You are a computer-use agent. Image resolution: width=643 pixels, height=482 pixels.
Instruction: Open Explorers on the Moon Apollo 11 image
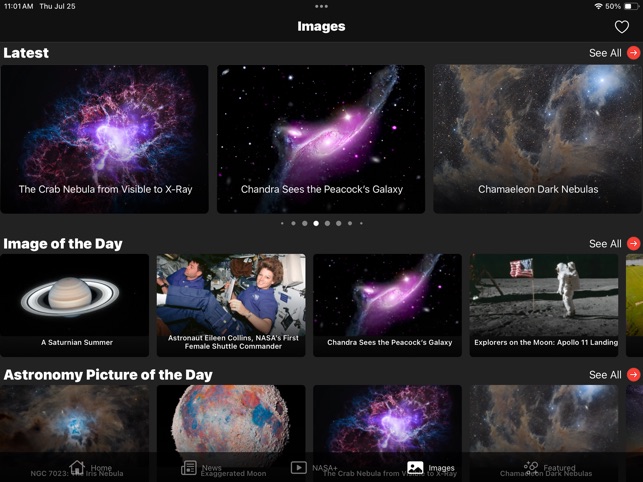click(x=544, y=305)
